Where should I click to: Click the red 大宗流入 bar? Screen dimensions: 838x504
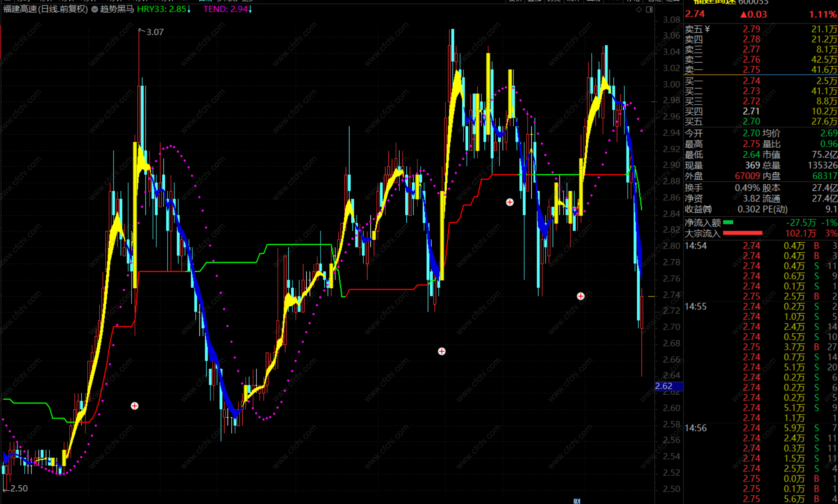(x=742, y=233)
